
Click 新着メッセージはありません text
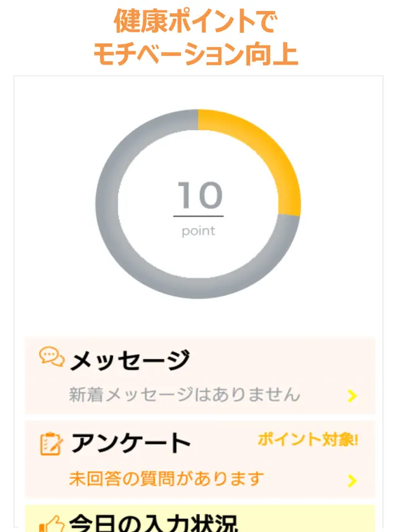click(184, 394)
